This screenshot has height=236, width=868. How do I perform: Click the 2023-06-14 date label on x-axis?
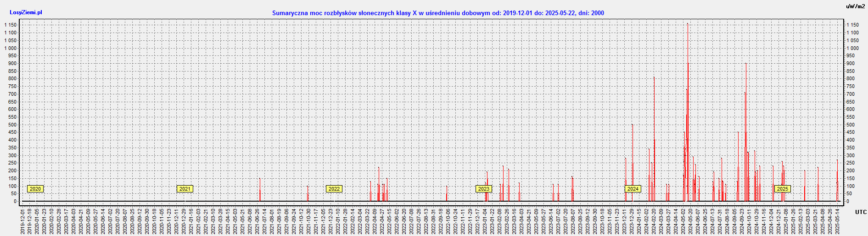tap(551, 221)
